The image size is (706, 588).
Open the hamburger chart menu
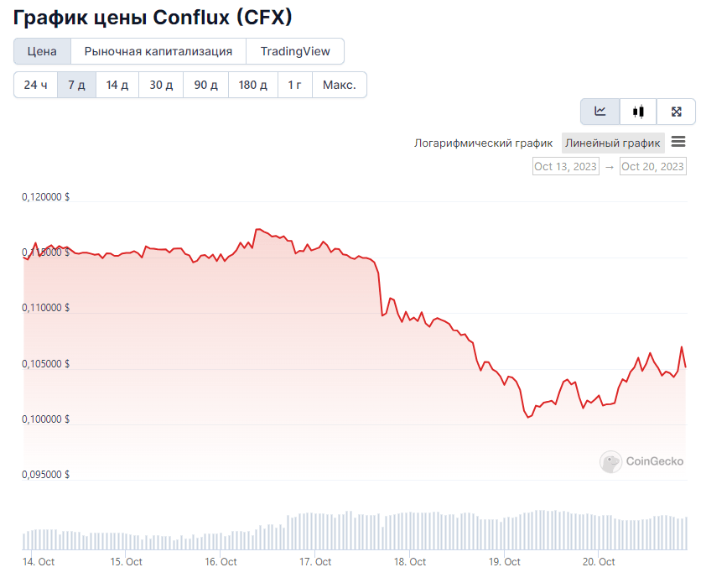coord(678,142)
